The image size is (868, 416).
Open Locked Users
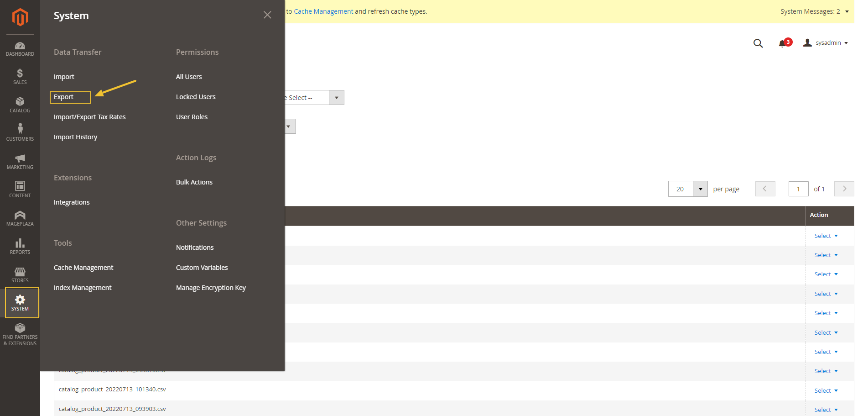(x=196, y=97)
